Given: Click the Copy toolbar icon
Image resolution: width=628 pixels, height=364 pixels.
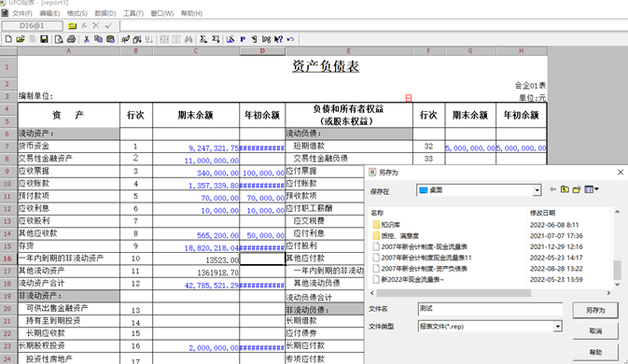Looking at the screenshot, I should (98, 39).
